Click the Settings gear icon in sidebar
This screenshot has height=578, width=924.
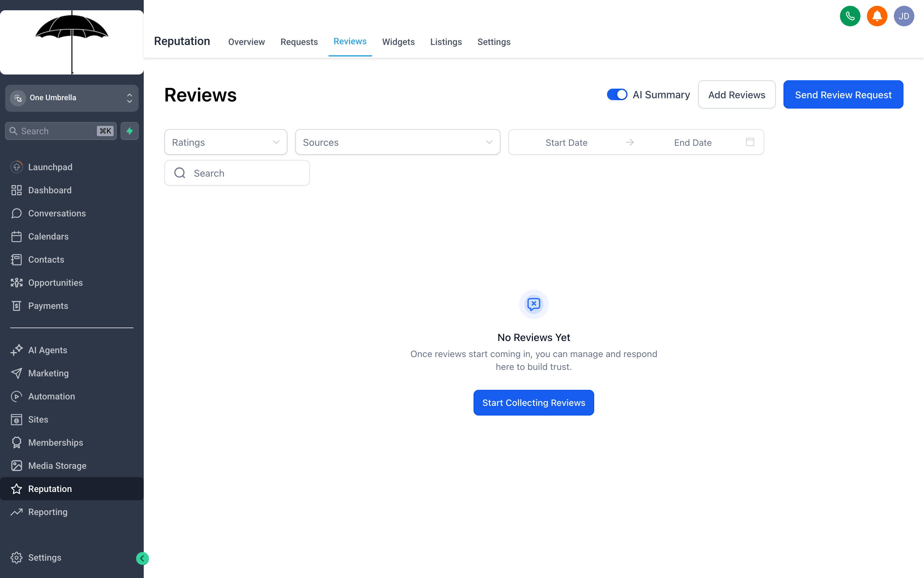16,558
